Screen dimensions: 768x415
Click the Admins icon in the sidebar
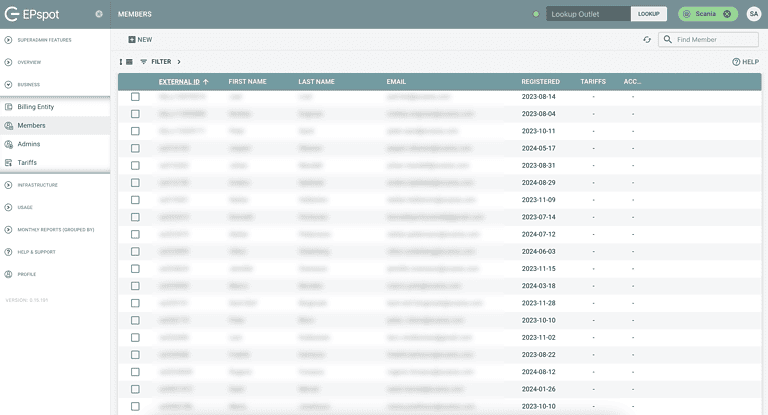click(x=8, y=144)
